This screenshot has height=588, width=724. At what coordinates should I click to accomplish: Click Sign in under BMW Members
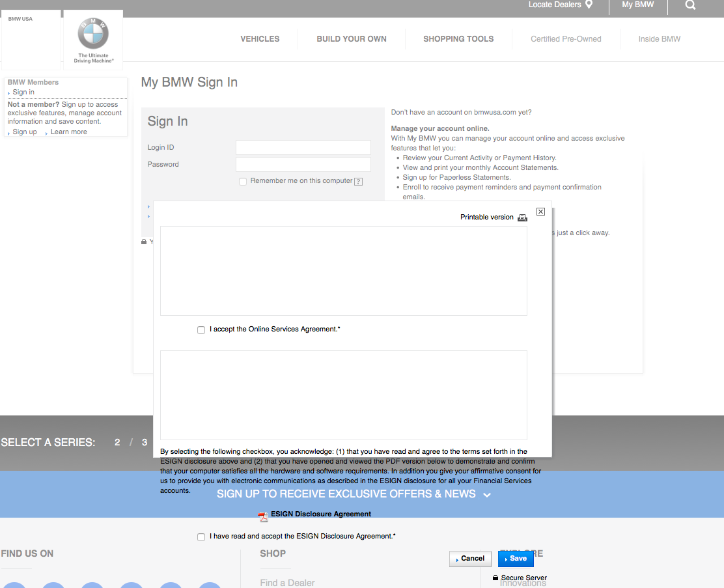pyautogui.click(x=23, y=92)
